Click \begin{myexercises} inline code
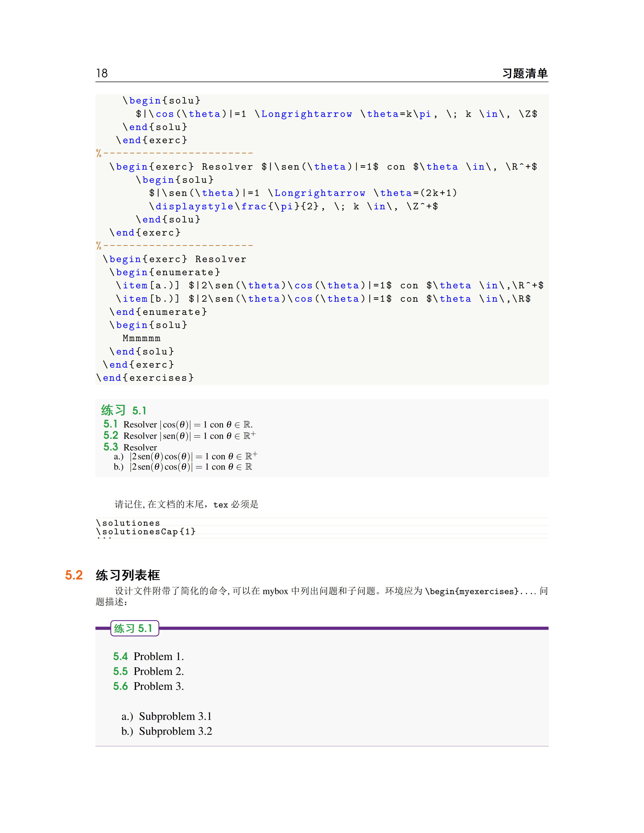The width and height of the screenshot is (644, 833). click(x=472, y=591)
